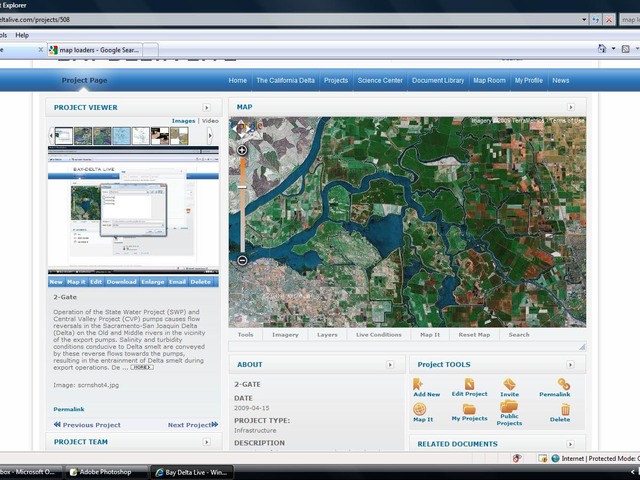Open The California Delta menu item
The width and height of the screenshot is (640, 480).
coord(285,80)
